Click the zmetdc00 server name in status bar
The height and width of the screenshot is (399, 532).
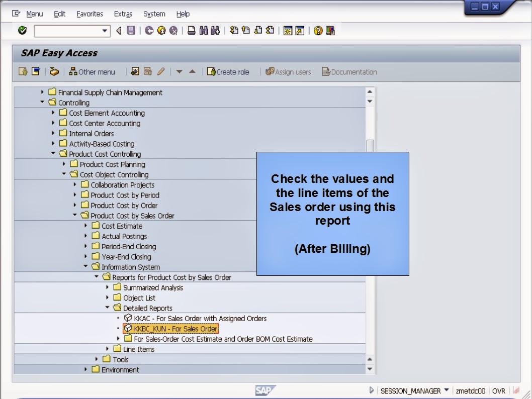pyautogui.click(x=470, y=391)
